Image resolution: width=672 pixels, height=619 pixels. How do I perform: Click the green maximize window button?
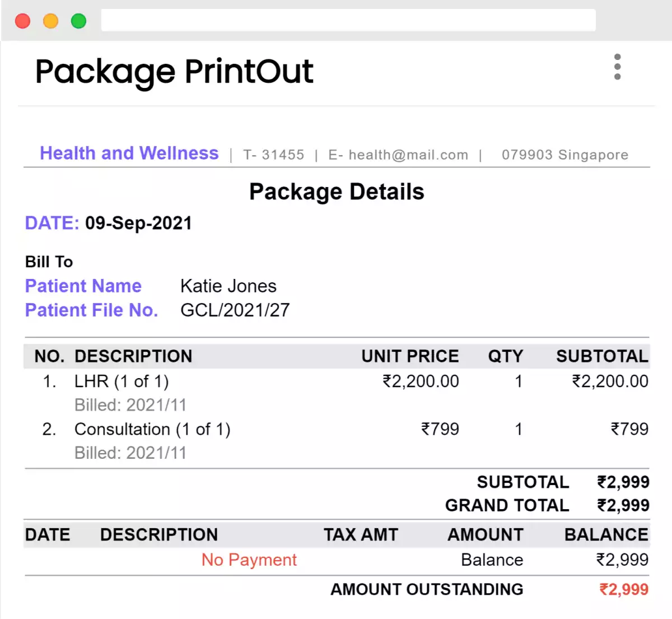point(79,21)
